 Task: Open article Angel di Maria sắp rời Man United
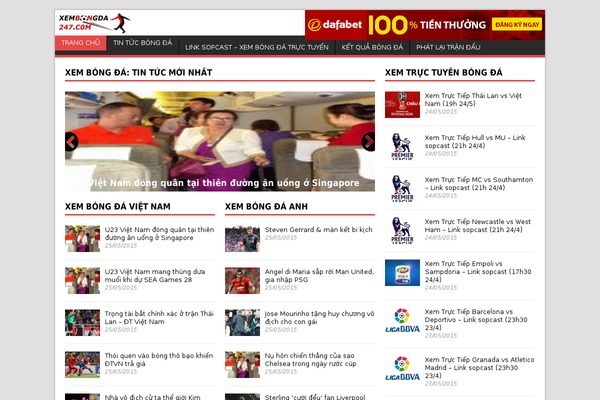click(319, 276)
